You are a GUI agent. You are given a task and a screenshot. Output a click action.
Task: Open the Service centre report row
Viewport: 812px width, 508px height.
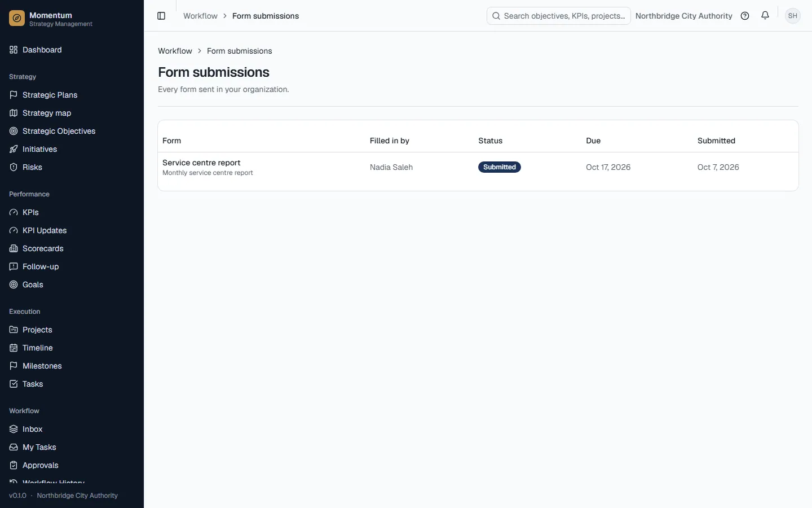[x=478, y=167]
